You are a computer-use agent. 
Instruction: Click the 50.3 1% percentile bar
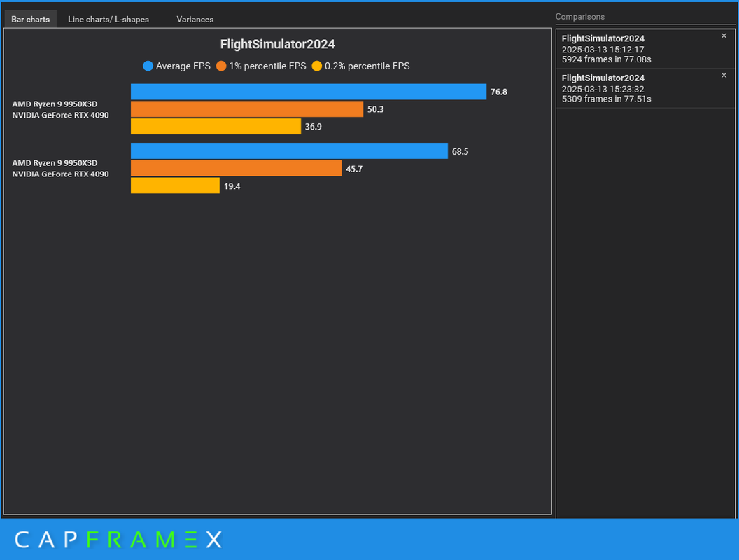tap(247, 109)
